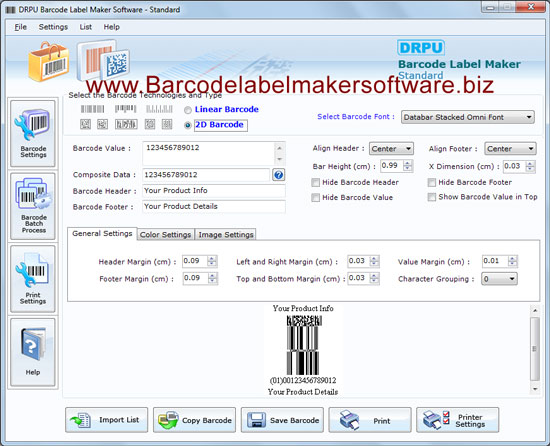Click the Barcode Header input field
Screen dimensions: 550x446
pyautogui.click(x=214, y=190)
